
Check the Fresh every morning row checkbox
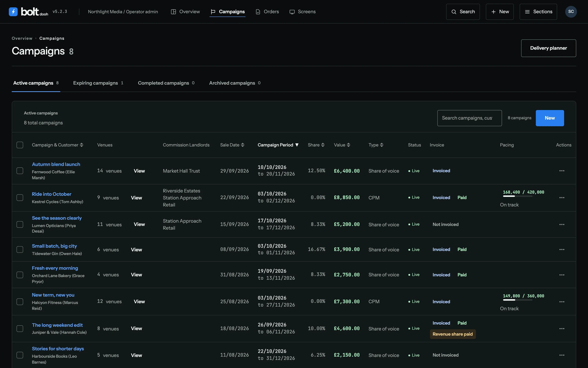[20, 275]
